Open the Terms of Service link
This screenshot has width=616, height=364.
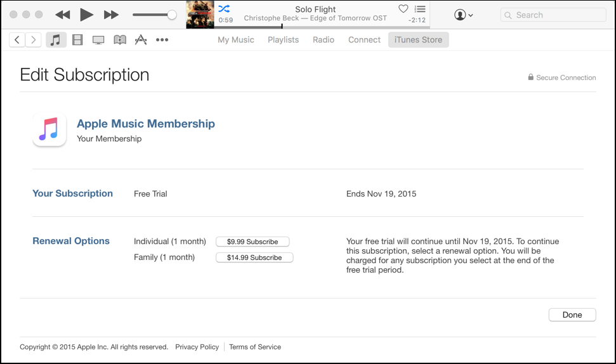(x=255, y=347)
